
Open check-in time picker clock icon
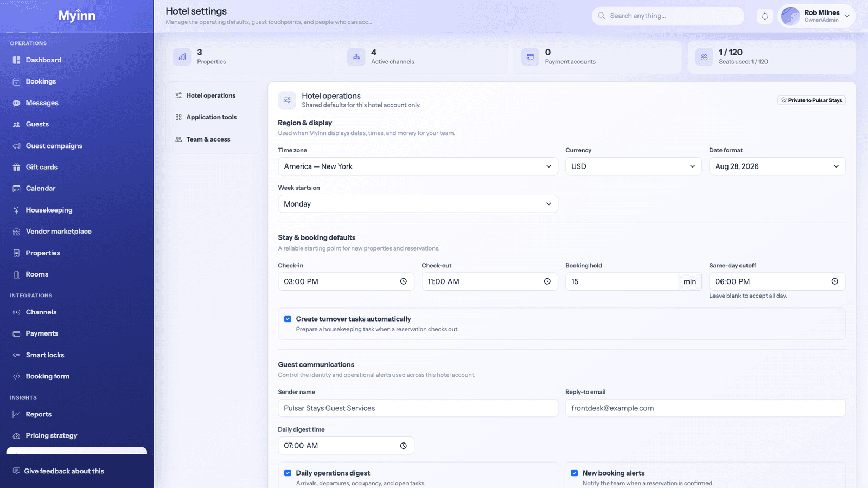(403, 281)
